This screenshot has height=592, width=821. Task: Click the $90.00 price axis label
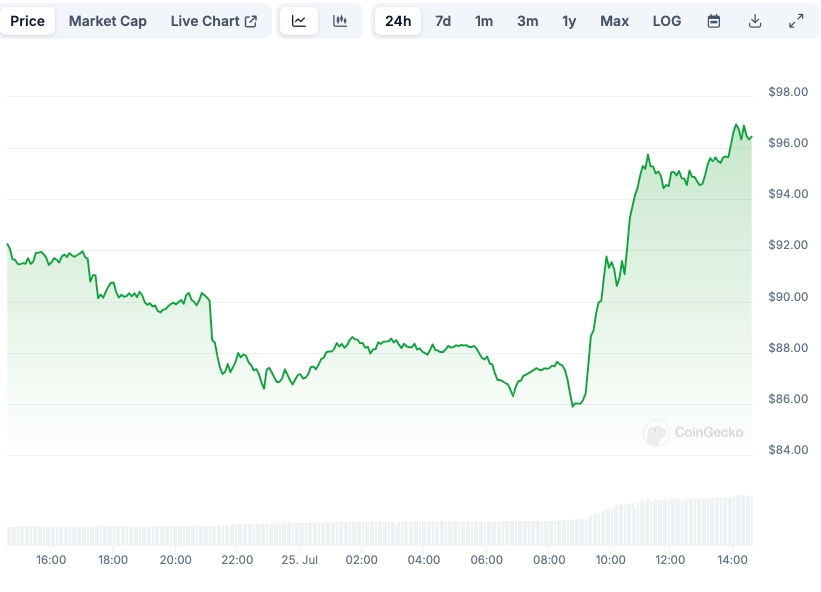point(788,296)
